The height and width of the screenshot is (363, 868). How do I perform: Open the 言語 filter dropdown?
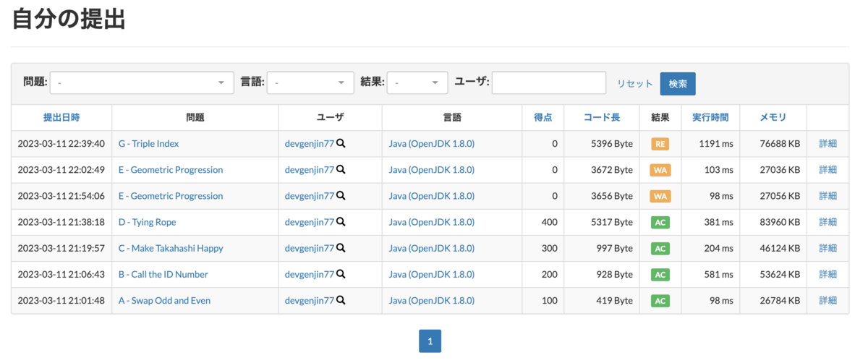[310, 83]
